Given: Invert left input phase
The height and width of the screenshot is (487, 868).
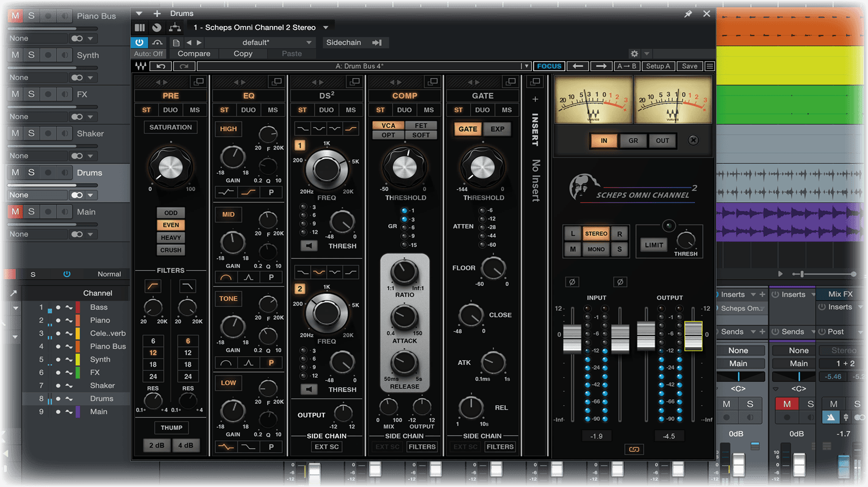Looking at the screenshot, I should [x=572, y=282].
